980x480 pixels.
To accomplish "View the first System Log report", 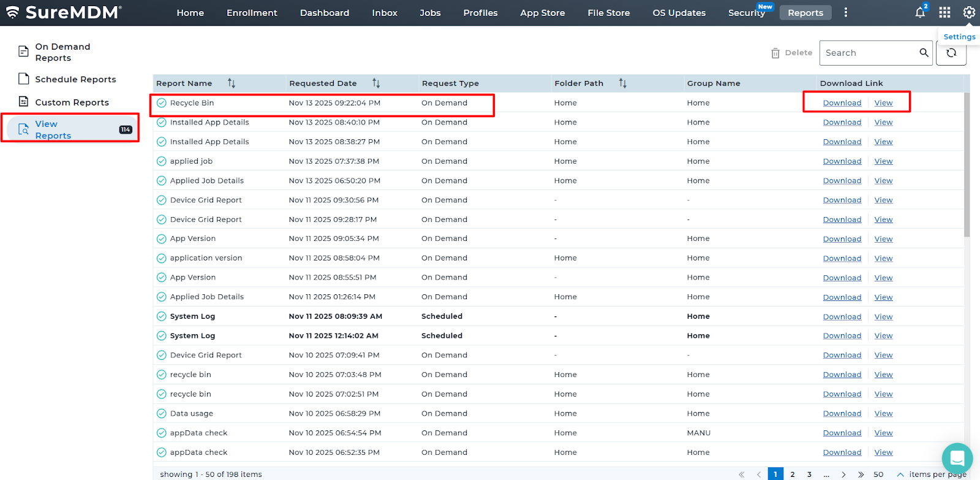I will 883,317.
